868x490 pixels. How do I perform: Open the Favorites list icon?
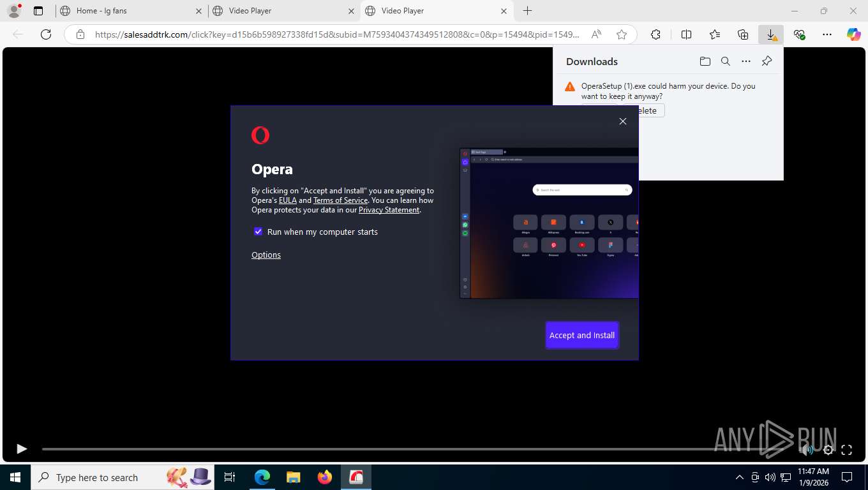coord(715,34)
